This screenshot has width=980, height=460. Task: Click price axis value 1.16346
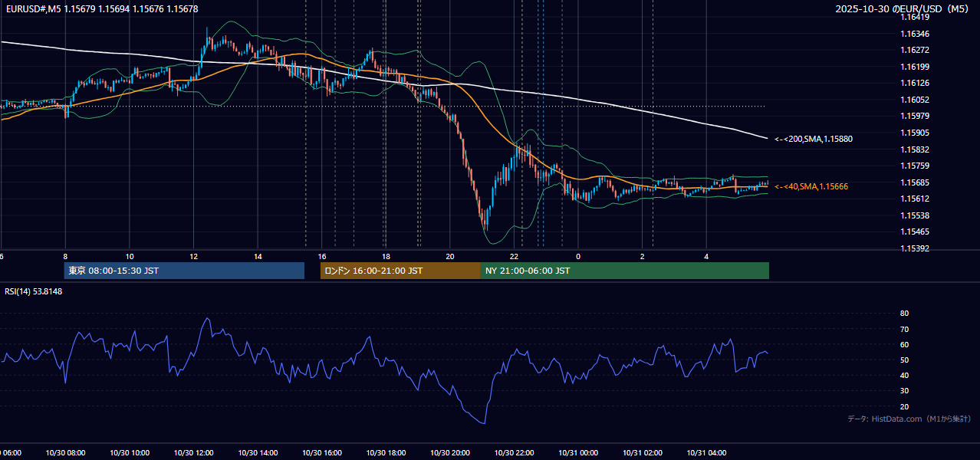(914, 34)
